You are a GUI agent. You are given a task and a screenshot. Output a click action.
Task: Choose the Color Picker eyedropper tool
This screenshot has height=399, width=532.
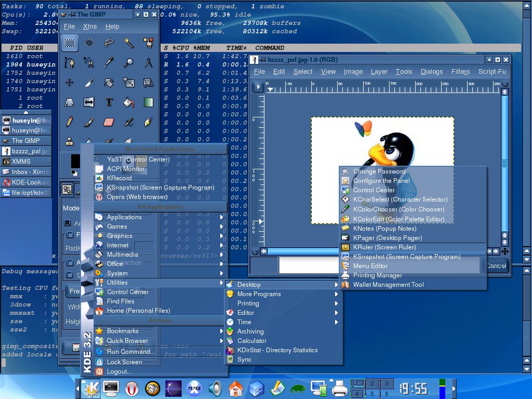(x=109, y=63)
